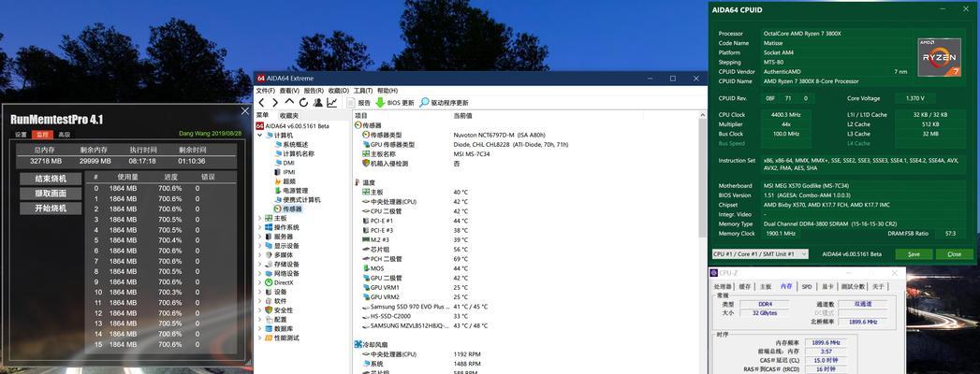Open the 文件(F) menu in AIDA64
The image size is (980, 374).
pyautogui.click(x=266, y=91)
